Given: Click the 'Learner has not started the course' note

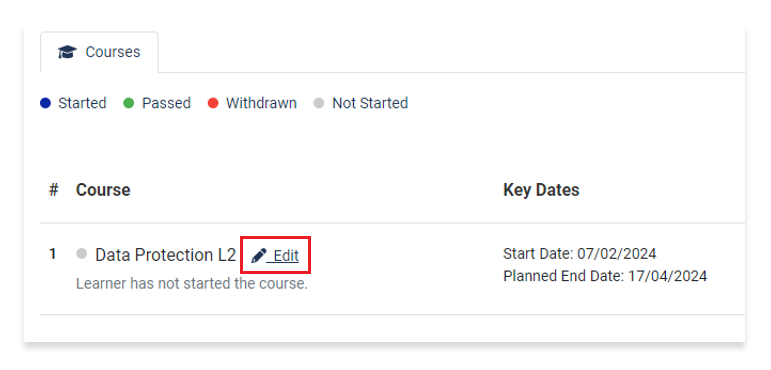Looking at the screenshot, I should pos(192,284).
